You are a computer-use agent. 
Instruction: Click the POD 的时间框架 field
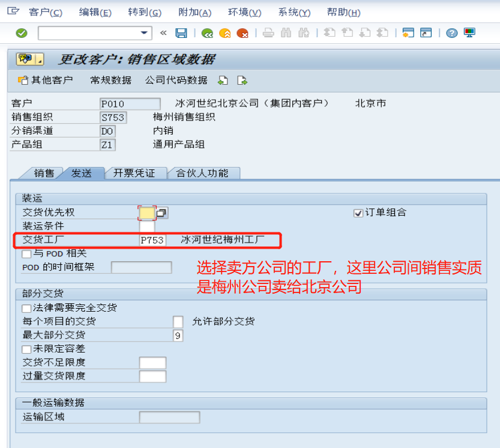142,267
